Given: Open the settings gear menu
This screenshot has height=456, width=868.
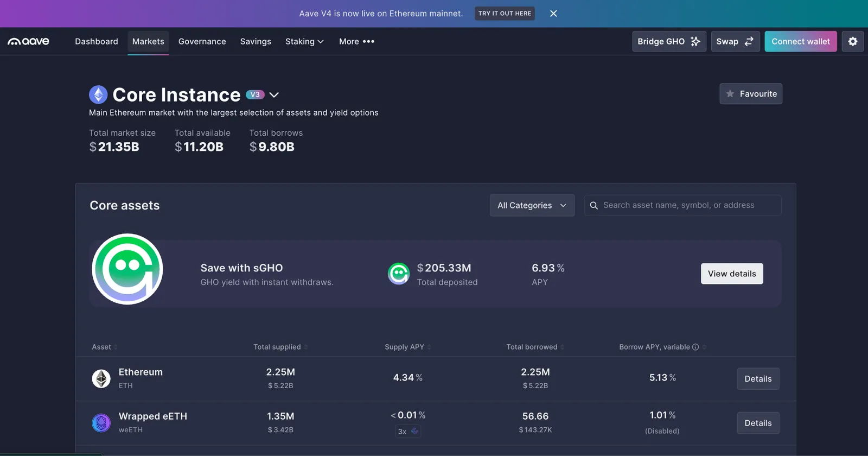Looking at the screenshot, I should (x=853, y=41).
